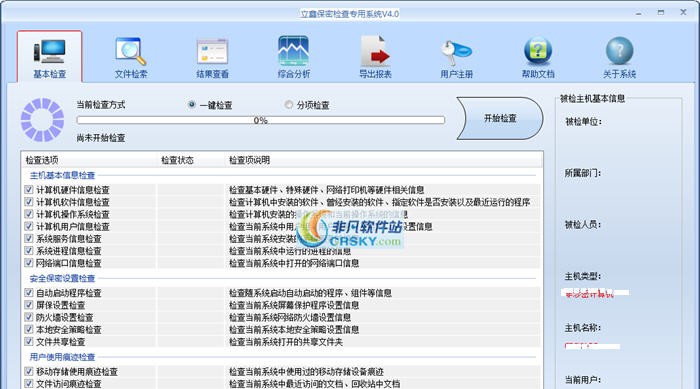This screenshot has width=700, height=389.
Task: Click 导出报表 export arrow icon
Action: (x=375, y=51)
